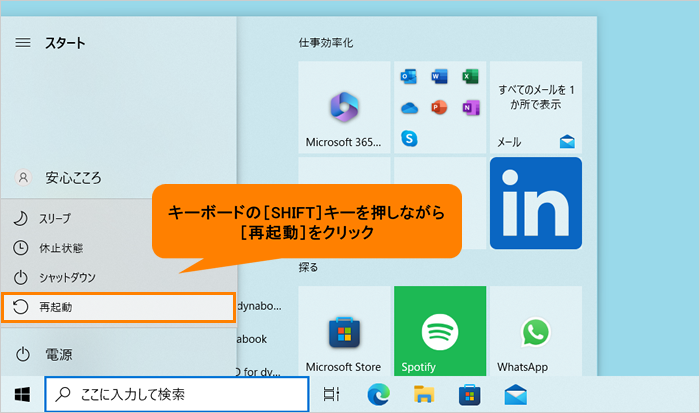Launch Microsoft Edge from taskbar

pyautogui.click(x=378, y=395)
